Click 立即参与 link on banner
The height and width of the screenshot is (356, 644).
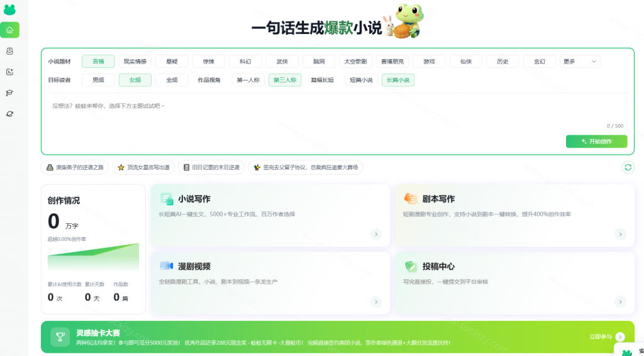coord(601,337)
